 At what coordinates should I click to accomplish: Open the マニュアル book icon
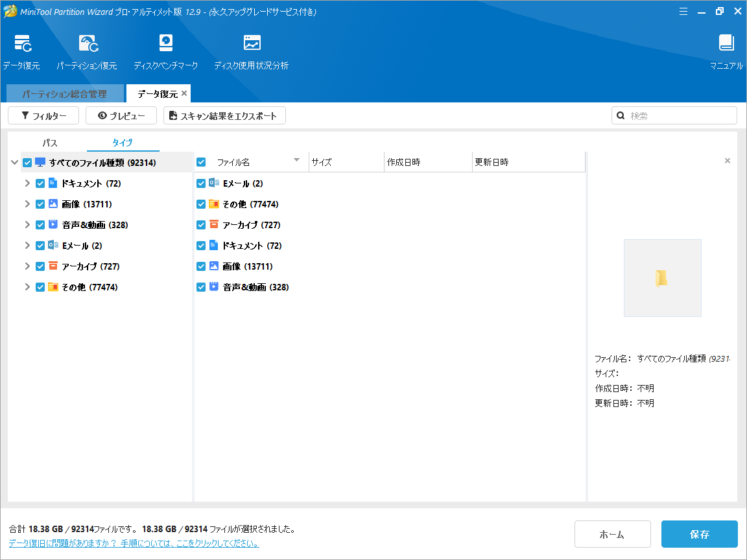(x=726, y=52)
